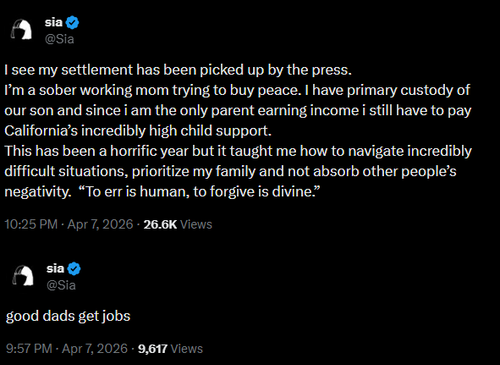
Task: Open Sia's avatar on the second tweet
Action: (23, 275)
